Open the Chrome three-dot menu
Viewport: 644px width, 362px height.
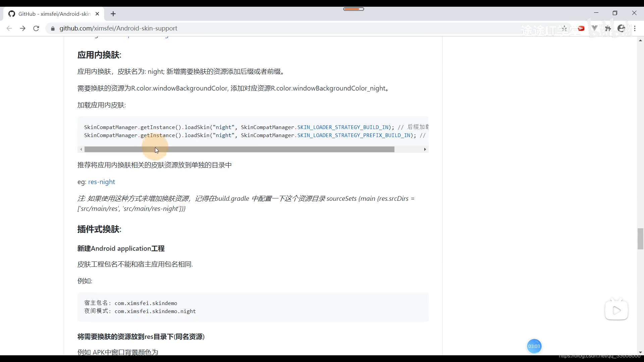[x=635, y=28]
